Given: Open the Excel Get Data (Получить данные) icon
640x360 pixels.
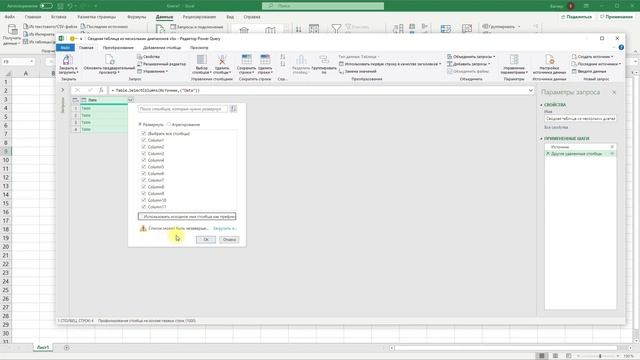Looking at the screenshot, I should pyautogui.click(x=13, y=29).
